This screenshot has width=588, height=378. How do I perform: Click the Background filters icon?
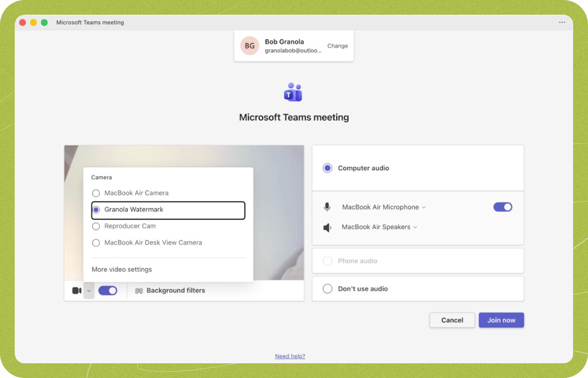[139, 291]
